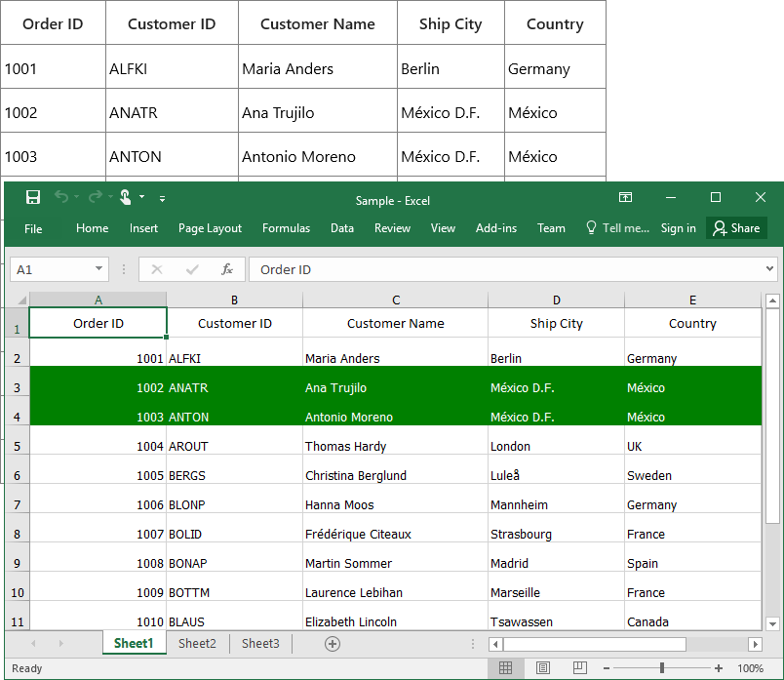Save the workbook with the floppy icon
The height and width of the screenshot is (680, 784).
click(33, 197)
